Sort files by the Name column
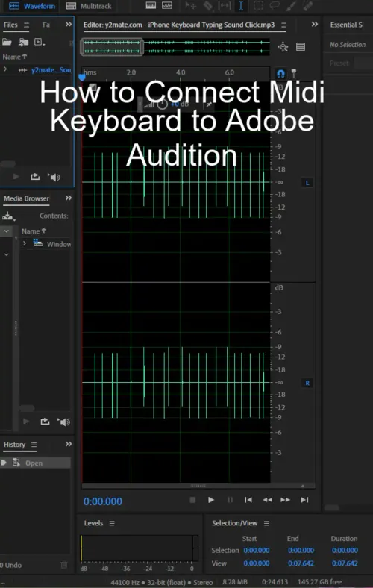Image resolution: width=373 pixels, height=588 pixels. (x=15, y=57)
